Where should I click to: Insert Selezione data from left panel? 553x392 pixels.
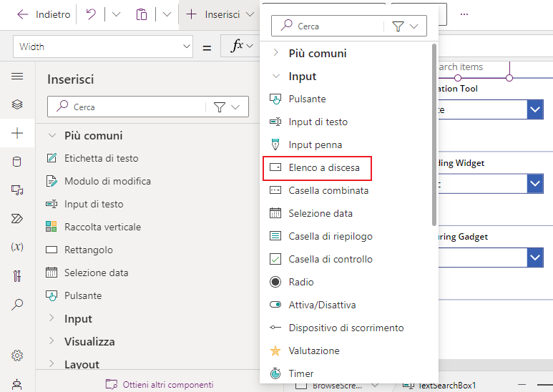(x=87, y=273)
